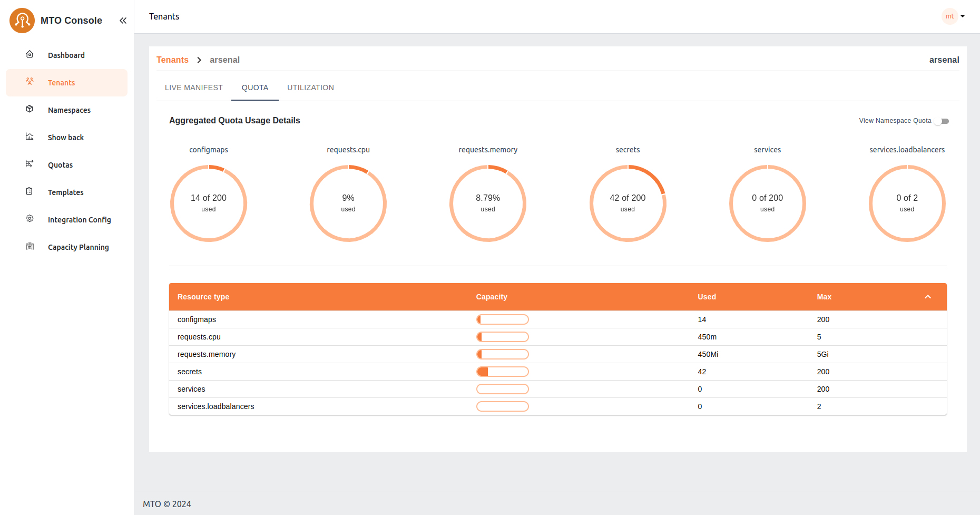Open Tenants in the sidebar
The height and width of the screenshot is (515, 980).
pos(61,83)
